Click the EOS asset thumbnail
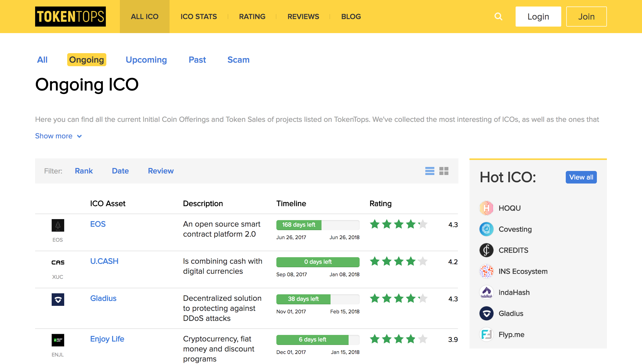Screen dimensions: 642x364 [58, 225]
